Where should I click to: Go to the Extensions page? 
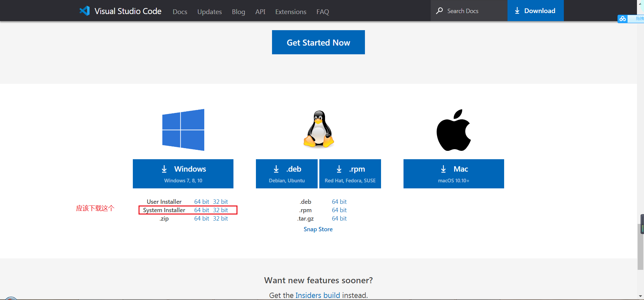tap(290, 12)
